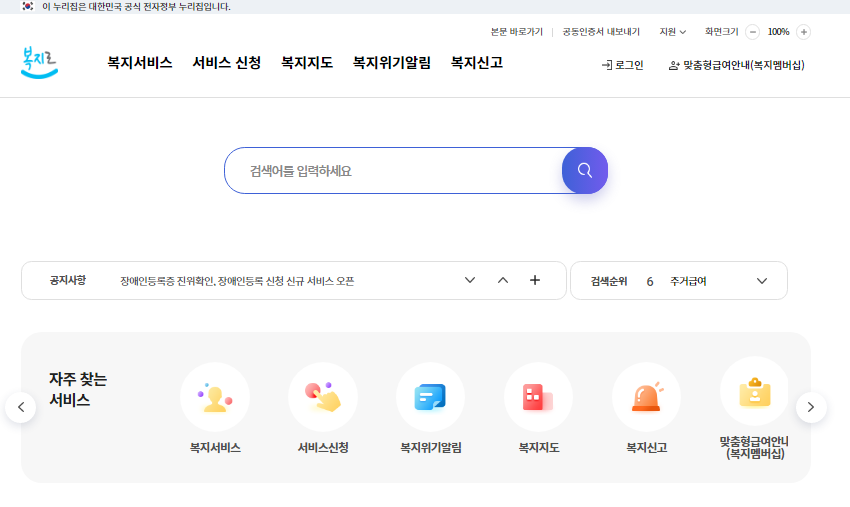Click 맞춤형급여안내 (복지멤버십) caption under icon
850x507 pixels.
754,448
